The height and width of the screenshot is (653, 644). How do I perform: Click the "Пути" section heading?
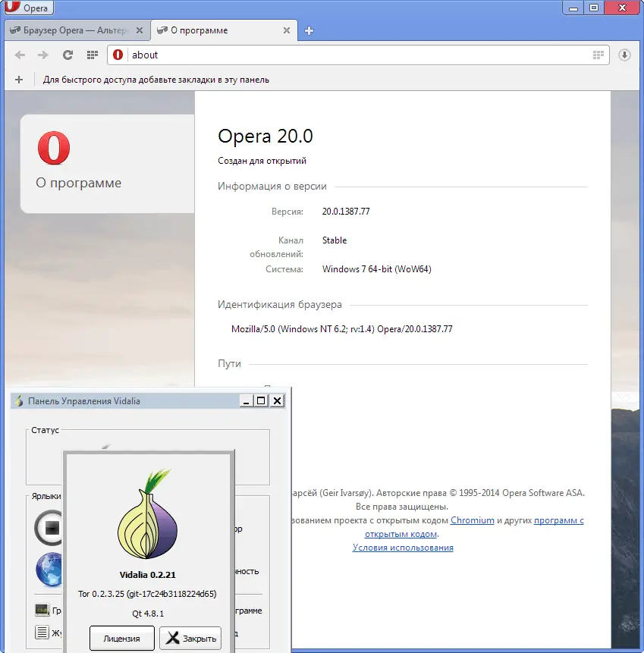pos(230,363)
